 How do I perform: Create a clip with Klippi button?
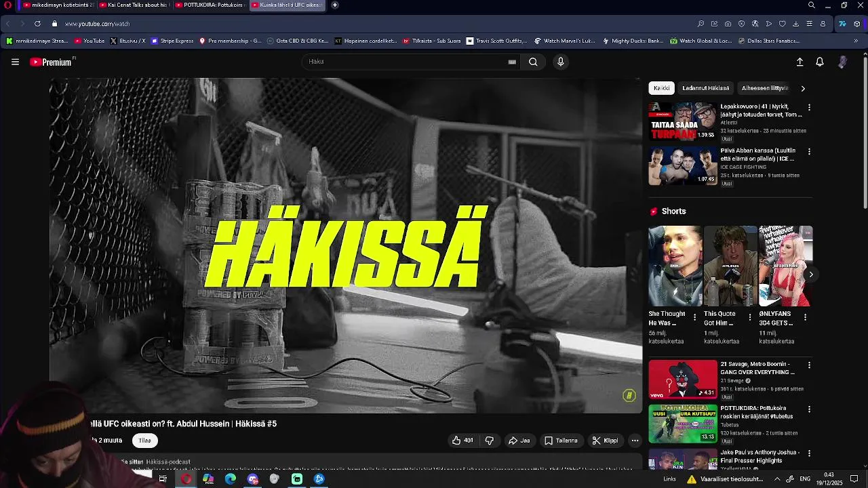605,441
